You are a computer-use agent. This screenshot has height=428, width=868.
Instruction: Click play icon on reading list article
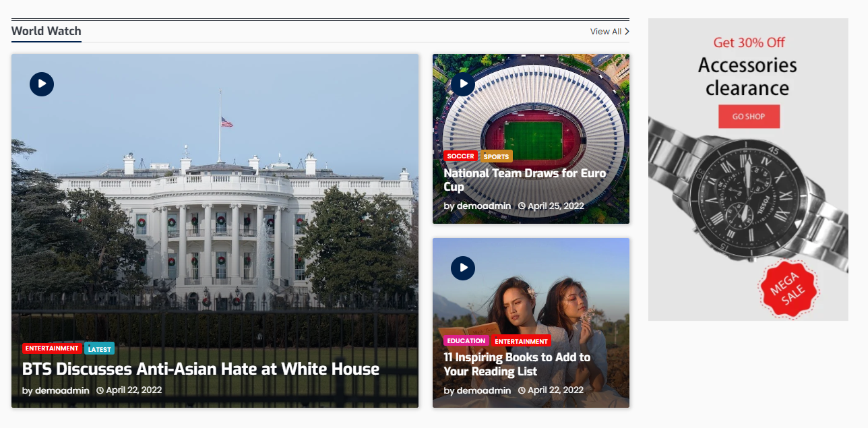tap(463, 268)
